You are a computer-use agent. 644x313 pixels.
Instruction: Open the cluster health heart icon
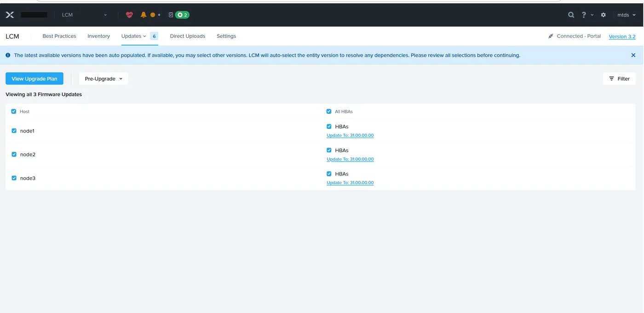tap(129, 15)
